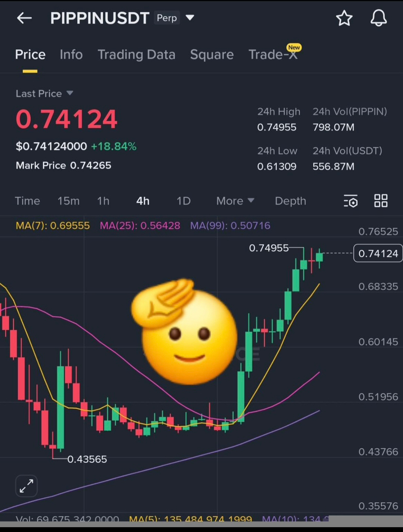Select the 15m chart interval
Viewport: 403px width, 532px height.
tap(69, 201)
